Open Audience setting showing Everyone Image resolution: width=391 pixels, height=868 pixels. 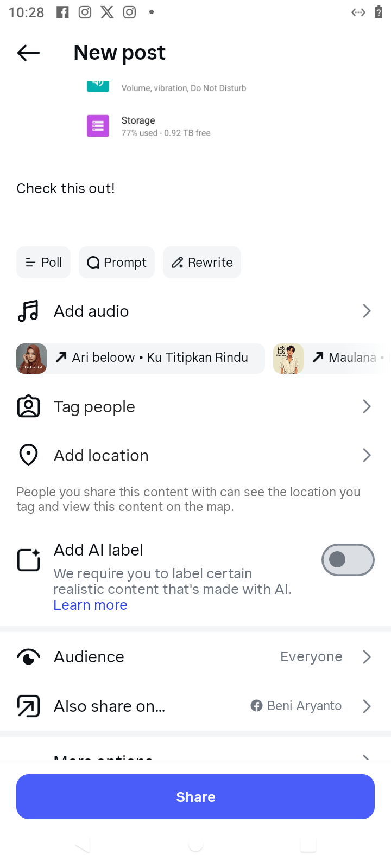[x=311, y=657]
